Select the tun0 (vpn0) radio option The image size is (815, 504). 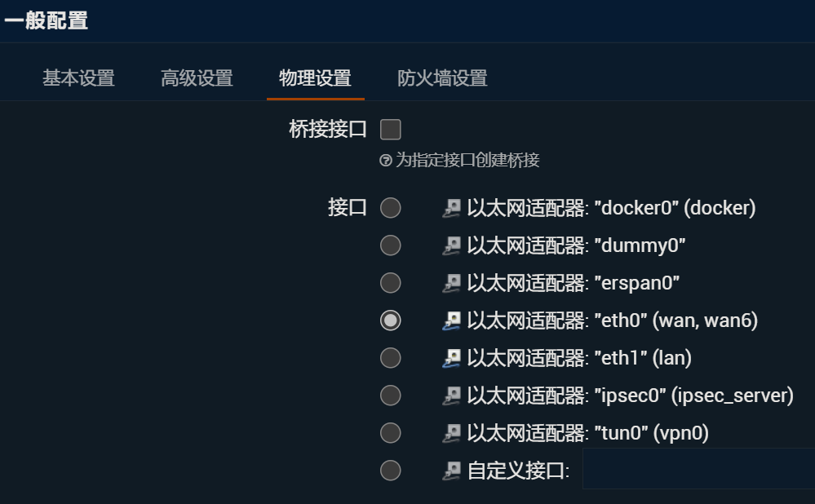[x=391, y=433]
